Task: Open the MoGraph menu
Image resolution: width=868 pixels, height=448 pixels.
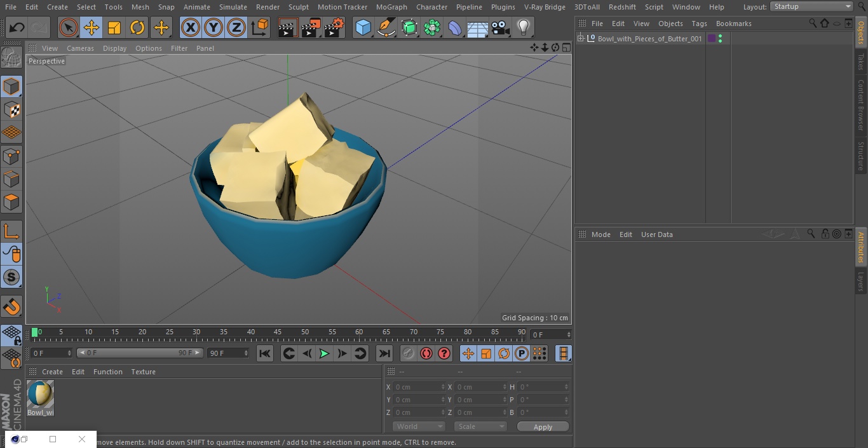Action: coord(391,7)
